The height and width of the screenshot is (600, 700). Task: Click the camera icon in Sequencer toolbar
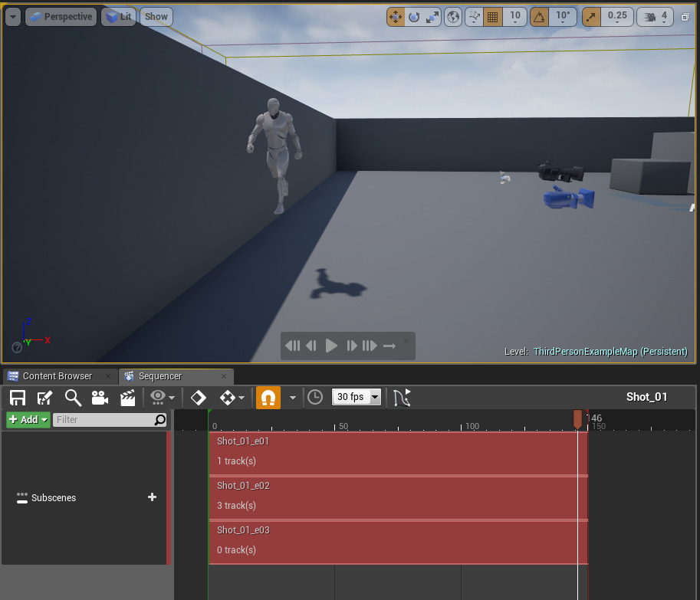[x=100, y=397]
